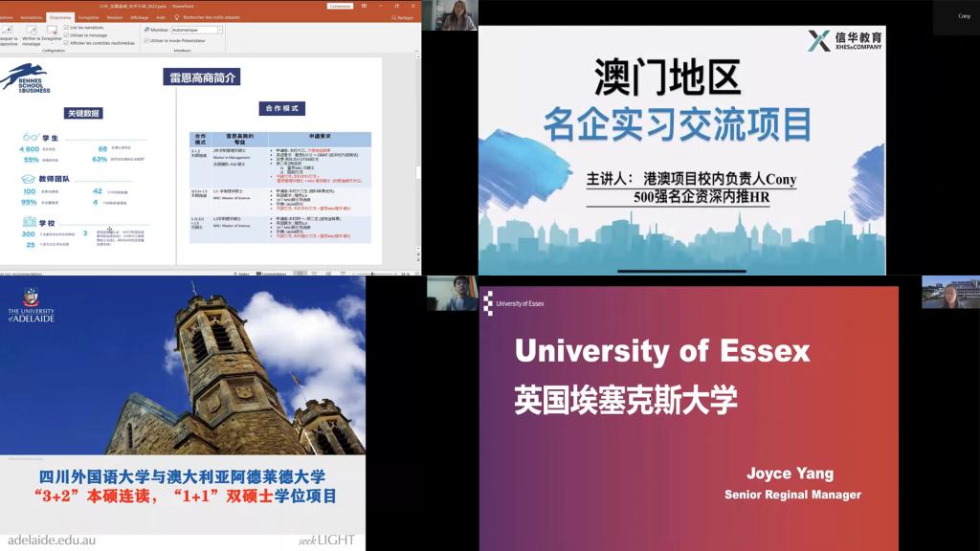
Task: Toggle Lire les narrations checkbox
Action: click(67, 28)
